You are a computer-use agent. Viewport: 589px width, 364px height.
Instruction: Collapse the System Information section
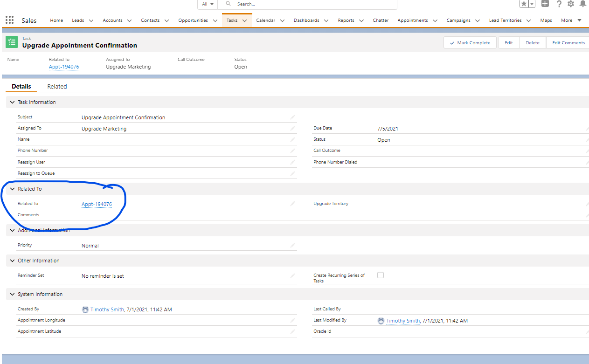(x=12, y=294)
